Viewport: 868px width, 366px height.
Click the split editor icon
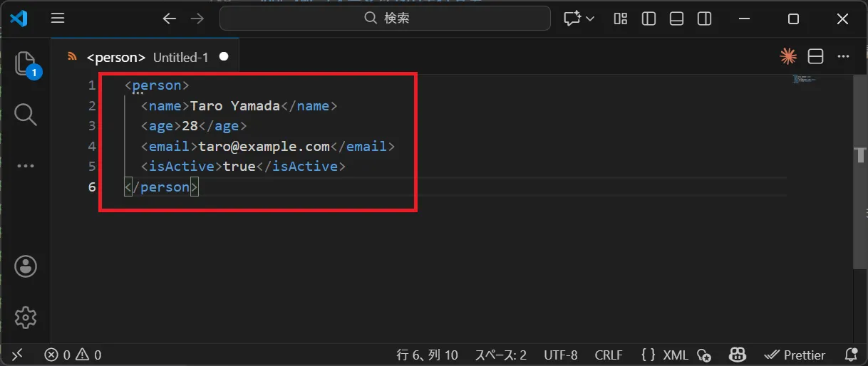(x=816, y=57)
